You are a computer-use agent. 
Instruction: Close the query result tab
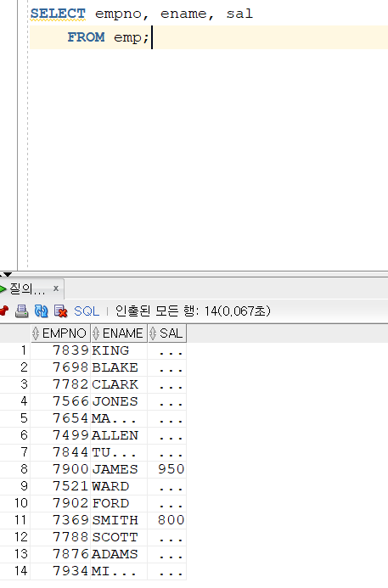pyautogui.click(x=56, y=288)
